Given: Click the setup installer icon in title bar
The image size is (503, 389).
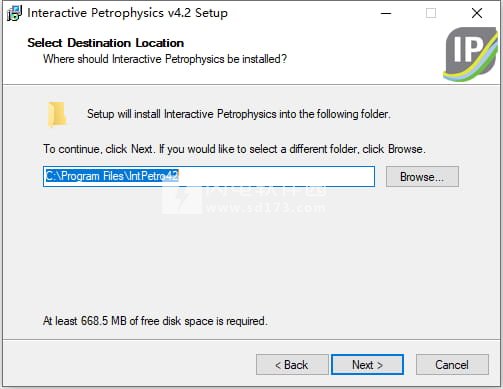Looking at the screenshot, I should 14,14.
